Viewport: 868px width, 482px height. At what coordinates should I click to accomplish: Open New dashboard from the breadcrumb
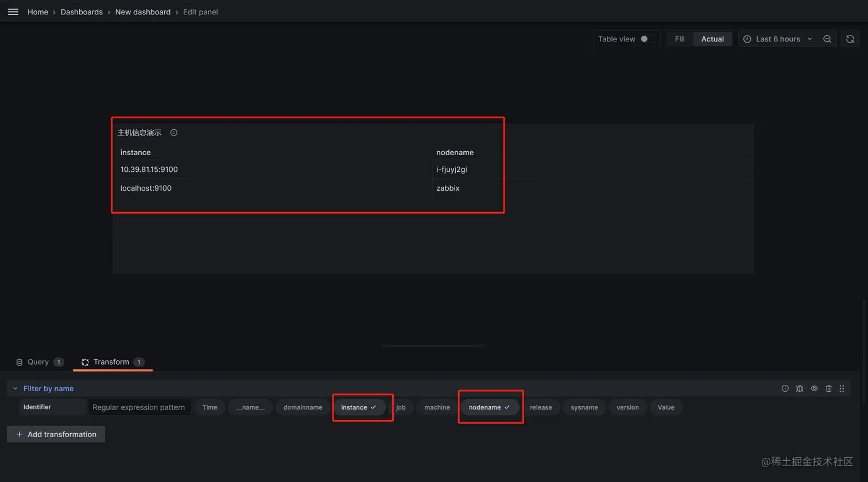143,12
